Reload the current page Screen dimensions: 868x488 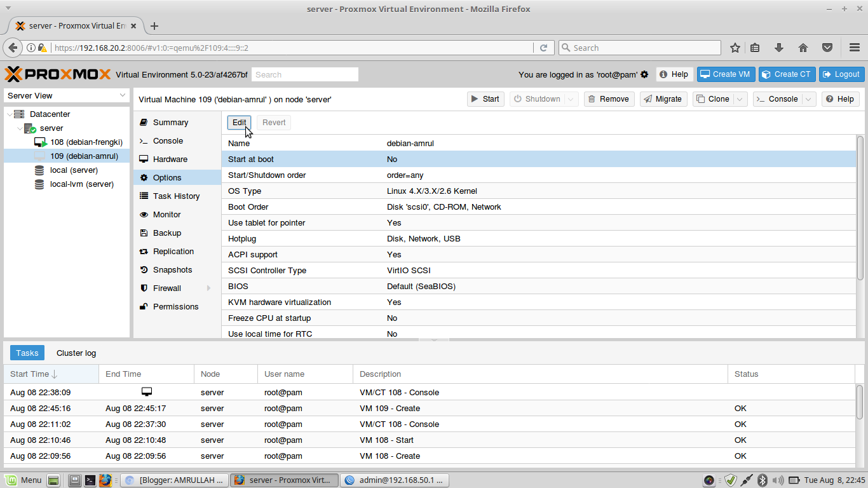pyautogui.click(x=543, y=48)
